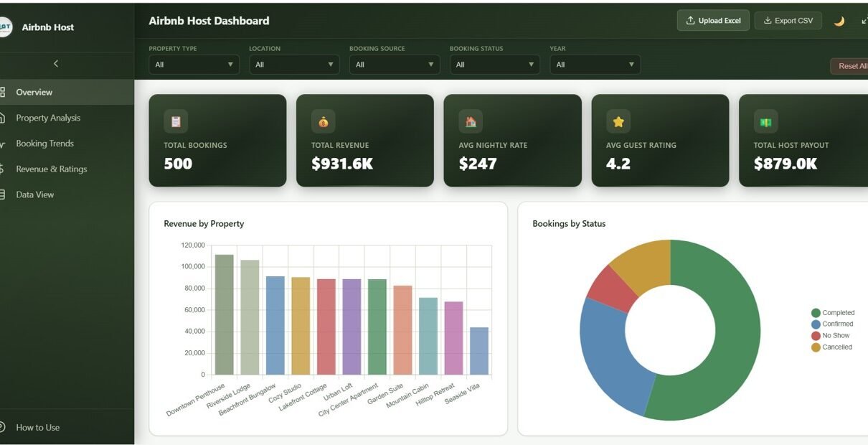Screen dimensions: 868x445
Task: Click the Avg Guest Rating star icon
Action: tap(618, 121)
